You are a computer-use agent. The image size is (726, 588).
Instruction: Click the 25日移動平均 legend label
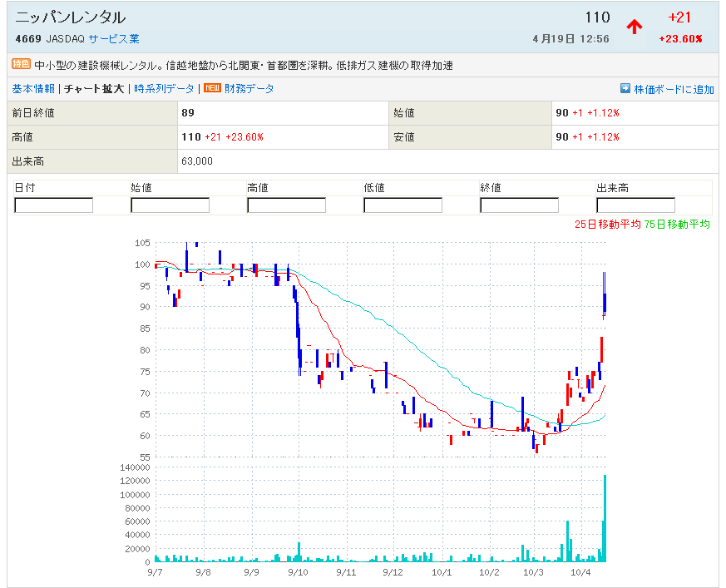pyautogui.click(x=607, y=224)
